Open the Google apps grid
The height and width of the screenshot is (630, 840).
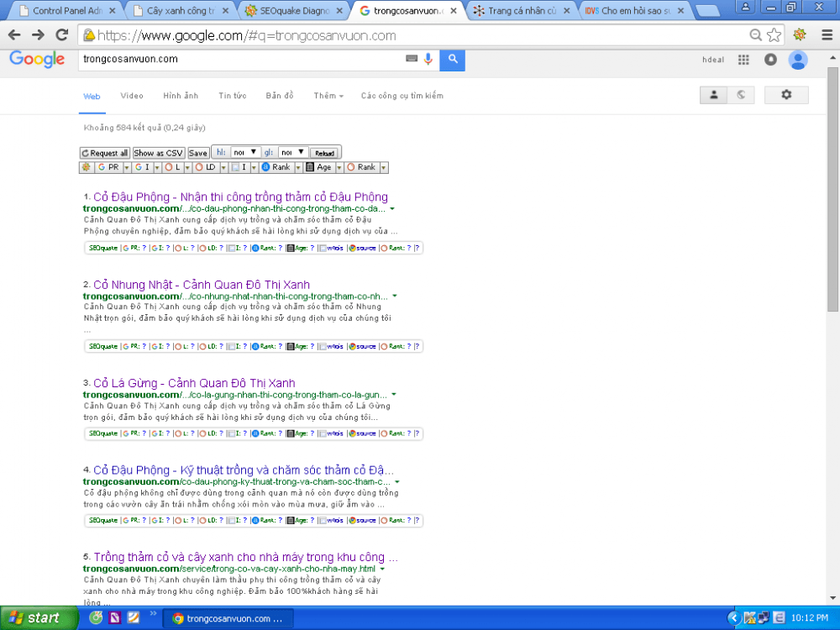[x=743, y=60]
